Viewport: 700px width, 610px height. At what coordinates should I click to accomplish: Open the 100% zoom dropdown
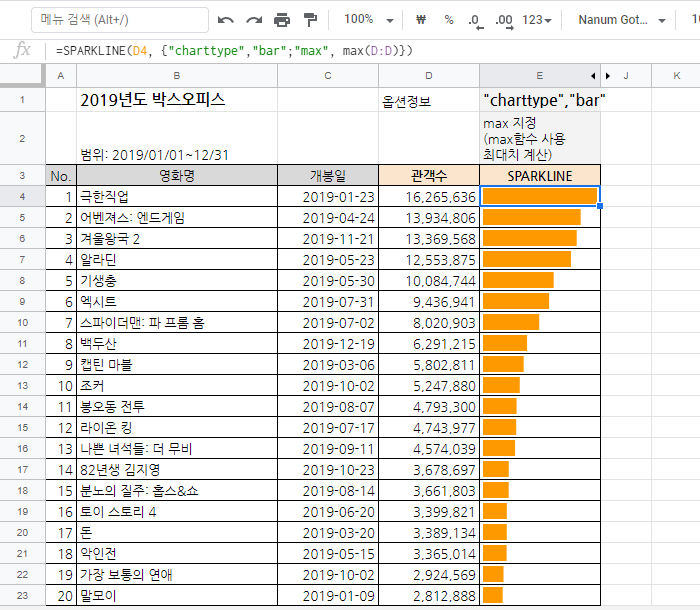pyautogui.click(x=364, y=20)
